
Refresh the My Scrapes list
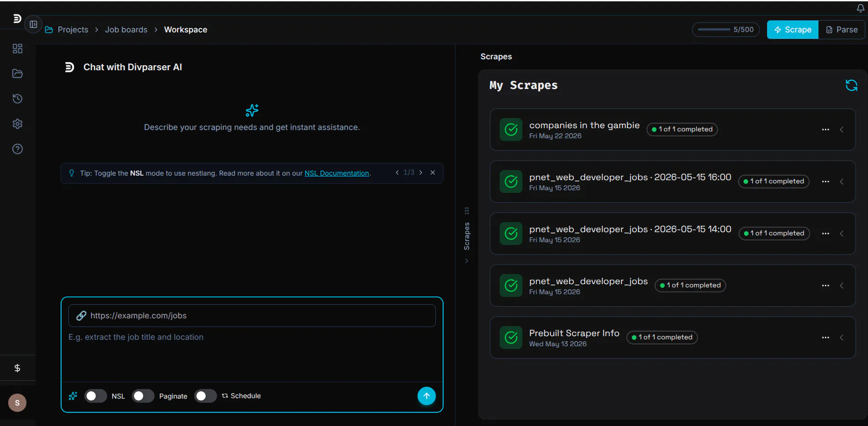click(851, 85)
